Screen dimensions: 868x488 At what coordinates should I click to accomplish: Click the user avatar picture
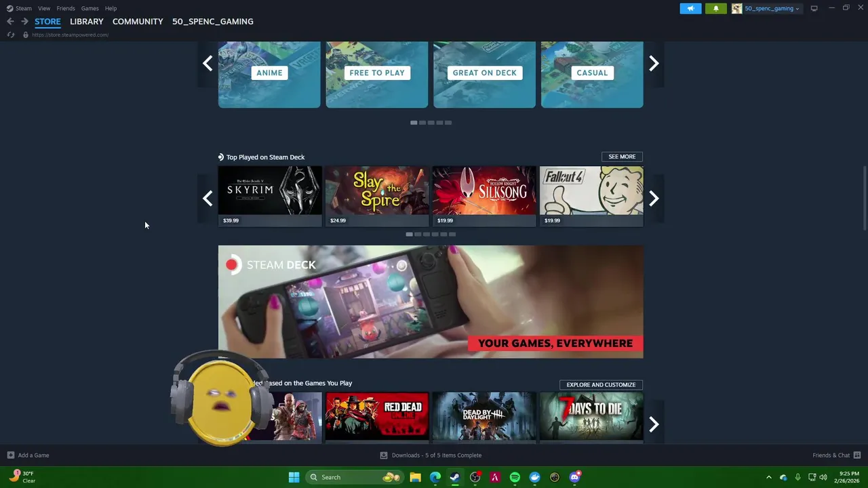pos(736,8)
